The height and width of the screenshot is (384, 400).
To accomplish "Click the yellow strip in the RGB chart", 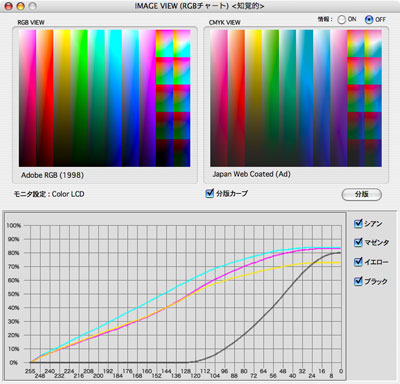I will coord(62,98).
